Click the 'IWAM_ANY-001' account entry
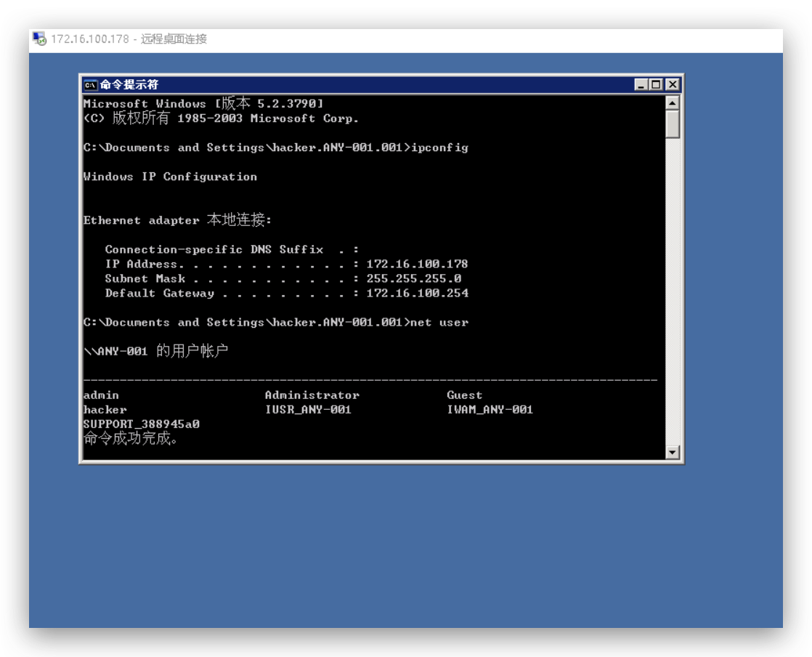 coord(490,409)
